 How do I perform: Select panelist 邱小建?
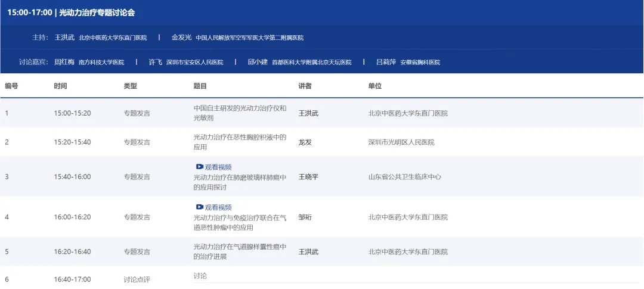(258, 62)
